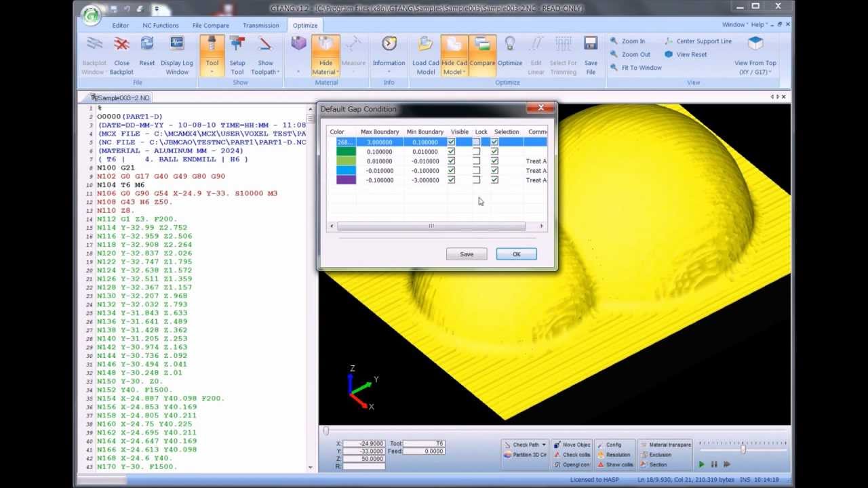Click Zoom In in the View group

[x=627, y=41]
